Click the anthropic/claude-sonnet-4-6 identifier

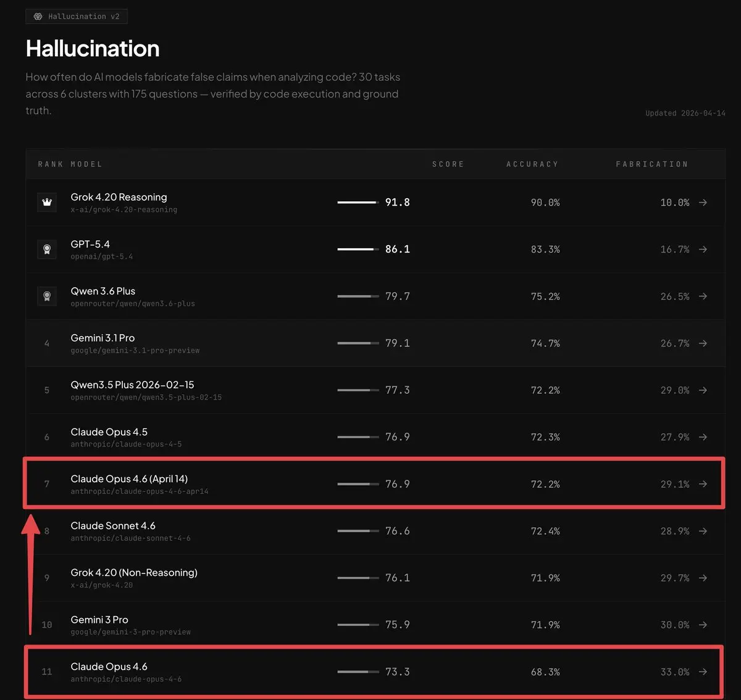130,538
